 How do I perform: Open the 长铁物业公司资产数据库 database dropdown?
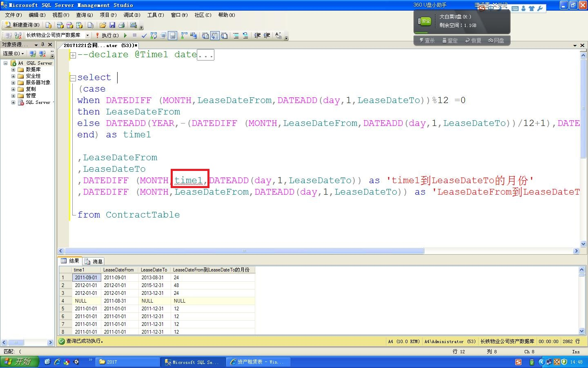click(x=87, y=36)
